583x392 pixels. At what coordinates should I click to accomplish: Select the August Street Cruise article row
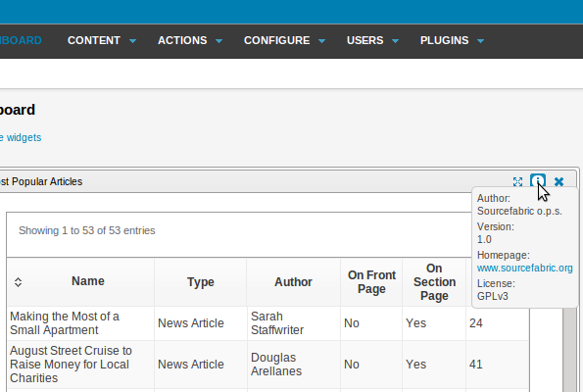pos(267,365)
